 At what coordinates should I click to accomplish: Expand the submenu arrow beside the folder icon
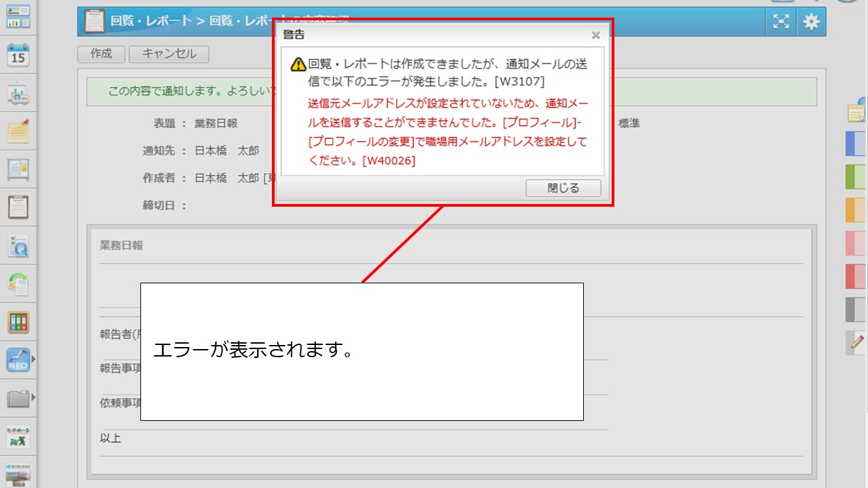pos(33,397)
